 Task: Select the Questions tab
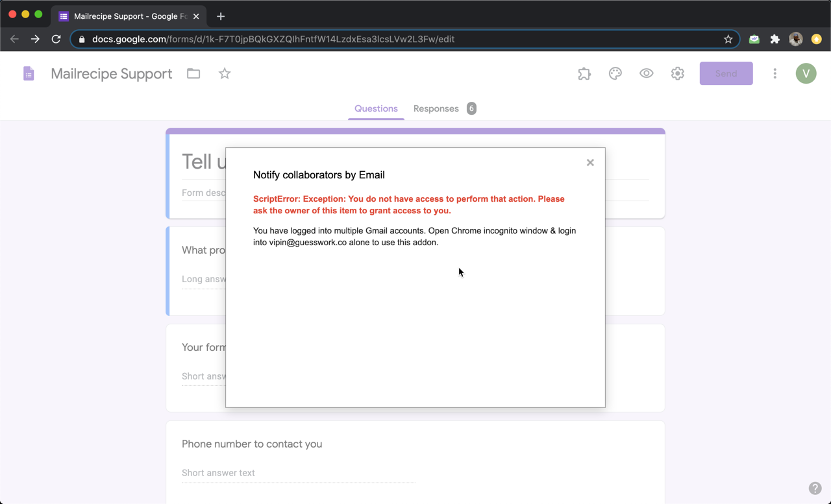point(375,108)
